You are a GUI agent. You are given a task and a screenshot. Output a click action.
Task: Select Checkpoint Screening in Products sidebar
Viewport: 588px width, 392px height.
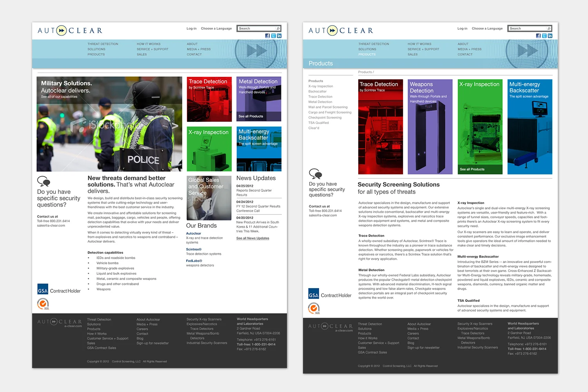(325, 118)
